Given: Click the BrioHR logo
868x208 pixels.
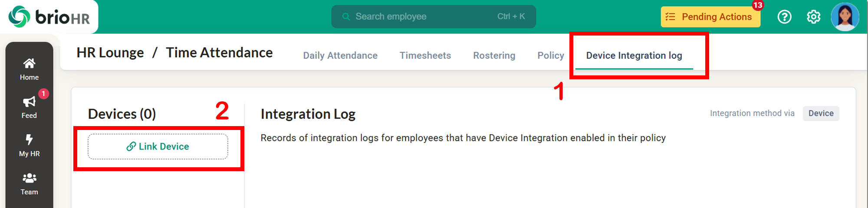Looking at the screenshot, I should pyautogui.click(x=49, y=17).
